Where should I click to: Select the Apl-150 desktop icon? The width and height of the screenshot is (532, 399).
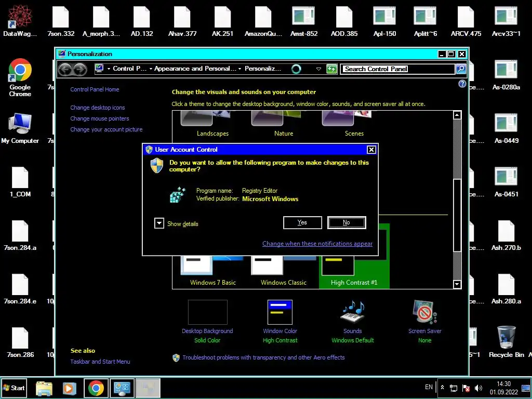(x=384, y=21)
